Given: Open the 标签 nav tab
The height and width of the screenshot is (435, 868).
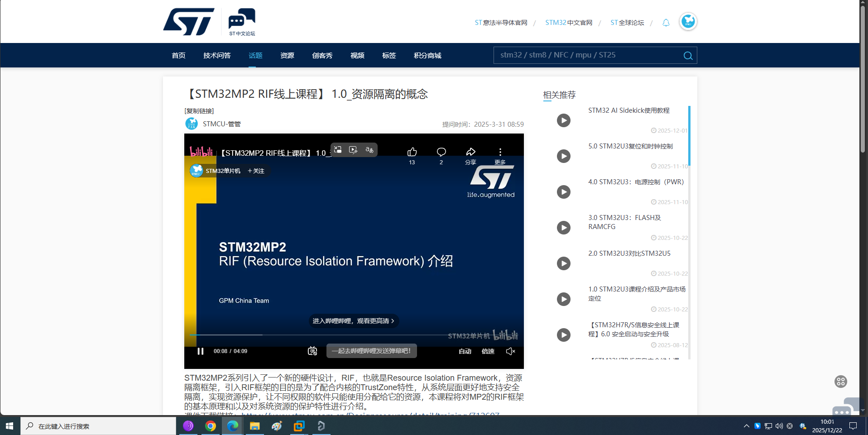Looking at the screenshot, I should point(389,55).
